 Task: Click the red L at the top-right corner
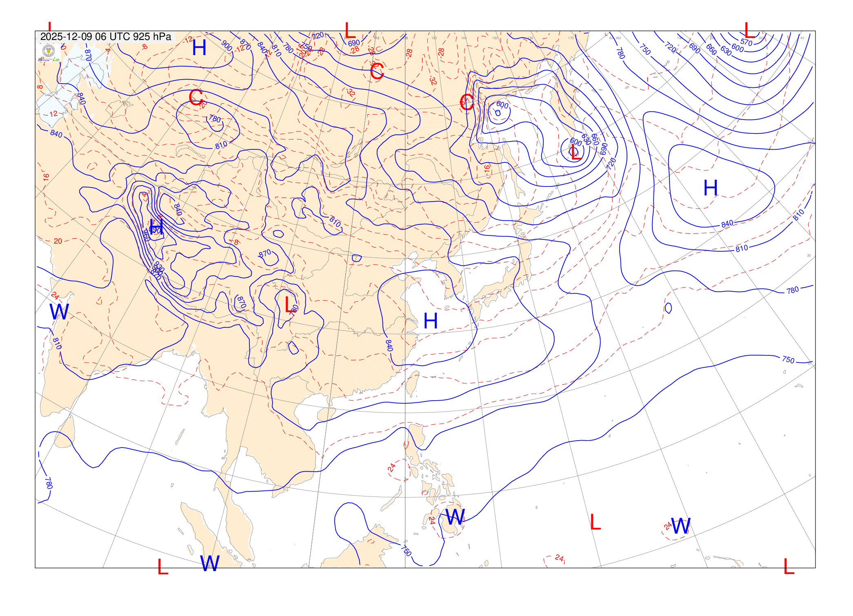pyautogui.click(x=749, y=31)
